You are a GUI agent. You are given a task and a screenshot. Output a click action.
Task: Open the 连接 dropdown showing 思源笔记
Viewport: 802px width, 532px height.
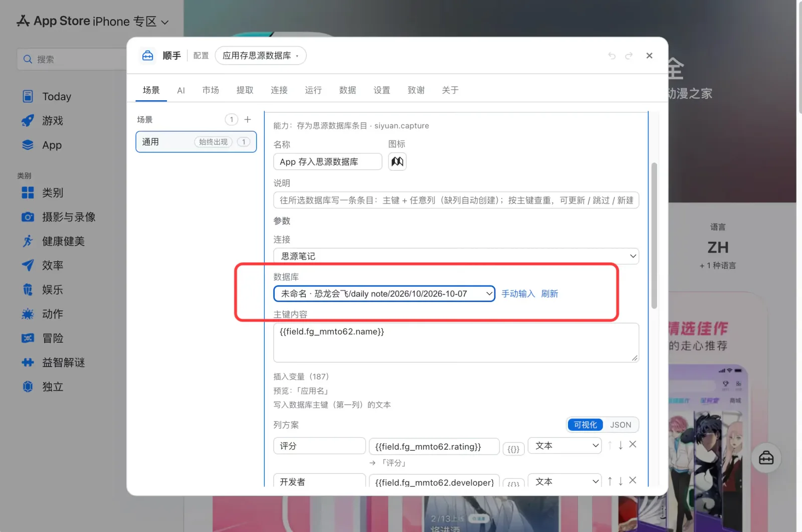click(456, 256)
